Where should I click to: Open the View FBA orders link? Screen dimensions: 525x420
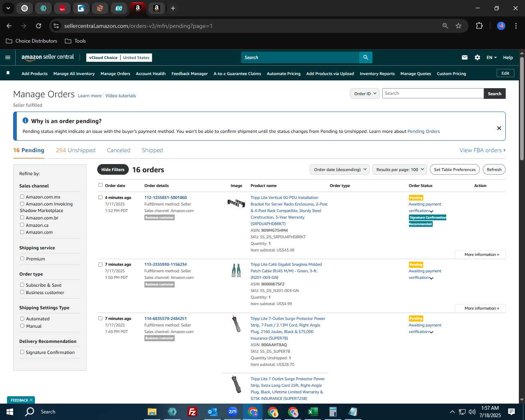[x=482, y=150]
